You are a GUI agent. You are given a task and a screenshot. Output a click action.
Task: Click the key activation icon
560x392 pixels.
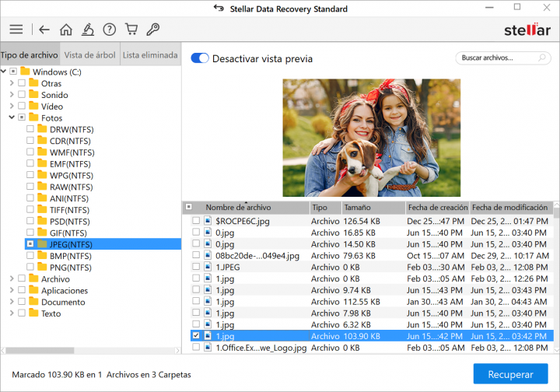click(x=153, y=30)
